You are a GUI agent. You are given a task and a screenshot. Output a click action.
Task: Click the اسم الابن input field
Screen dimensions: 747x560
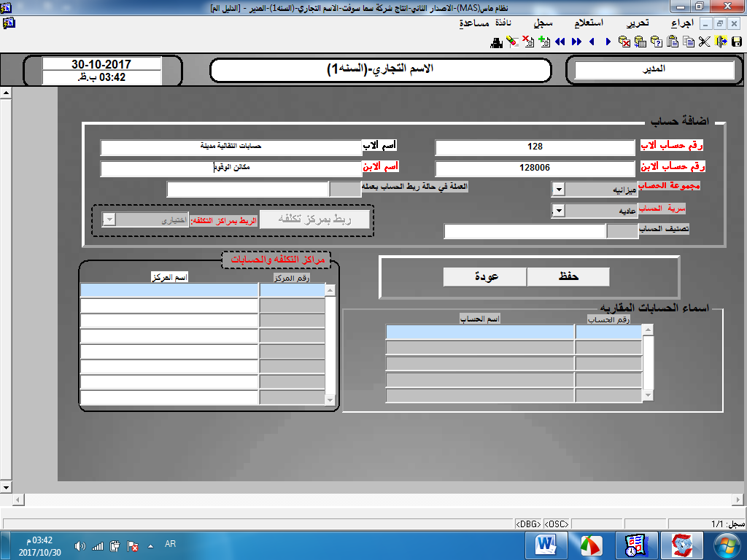(231, 168)
